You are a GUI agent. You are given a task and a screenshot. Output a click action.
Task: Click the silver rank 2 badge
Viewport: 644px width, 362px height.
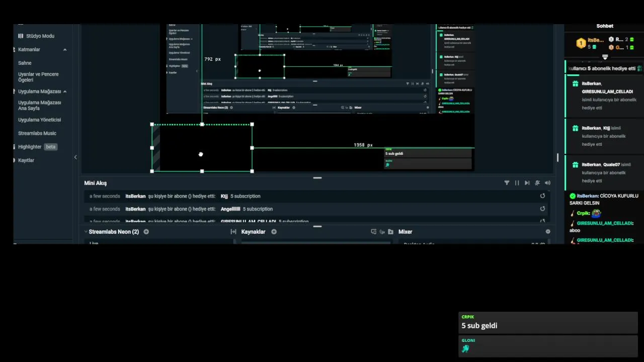coord(611,39)
